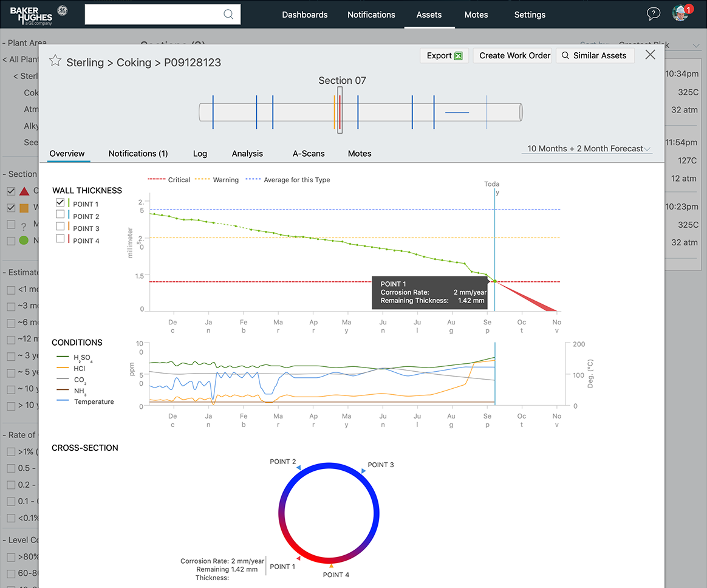Click the Sterling breadcrumb link

coord(85,62)
